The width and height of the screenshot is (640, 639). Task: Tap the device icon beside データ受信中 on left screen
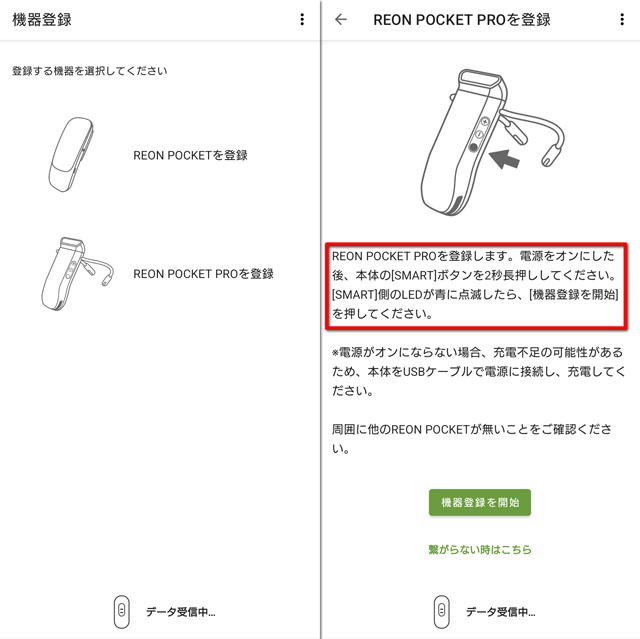pos(121,611)
